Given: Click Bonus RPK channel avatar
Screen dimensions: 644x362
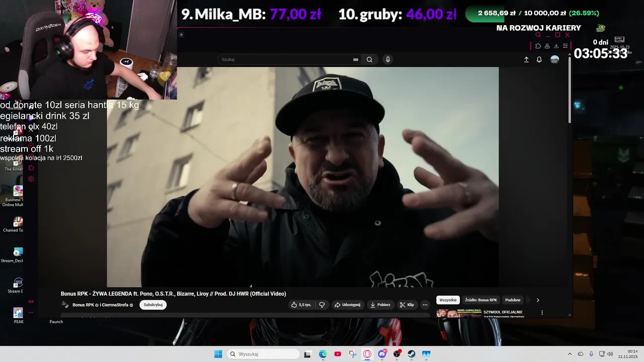Looking at the screenshot, I should (x=65, y=305).
